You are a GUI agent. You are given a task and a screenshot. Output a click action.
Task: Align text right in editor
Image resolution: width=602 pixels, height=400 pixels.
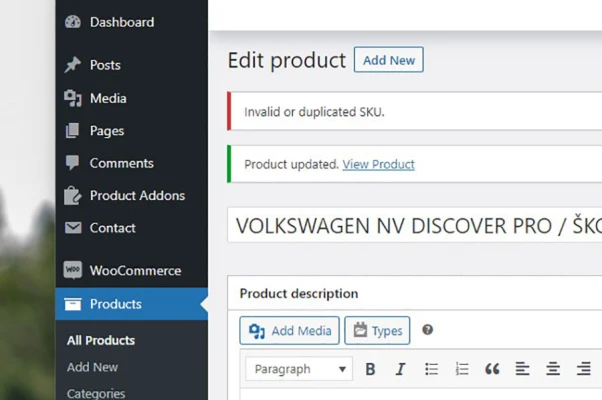click(584, 369)
